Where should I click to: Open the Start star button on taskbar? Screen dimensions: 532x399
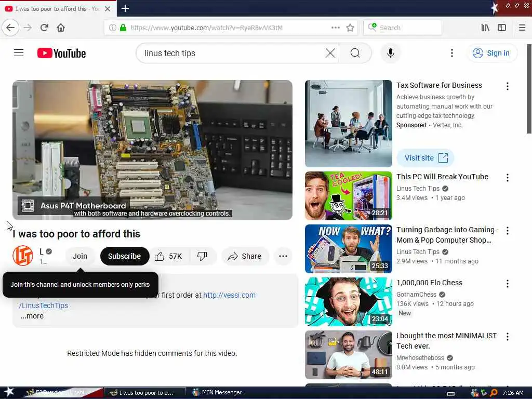[x=9, y=392]
